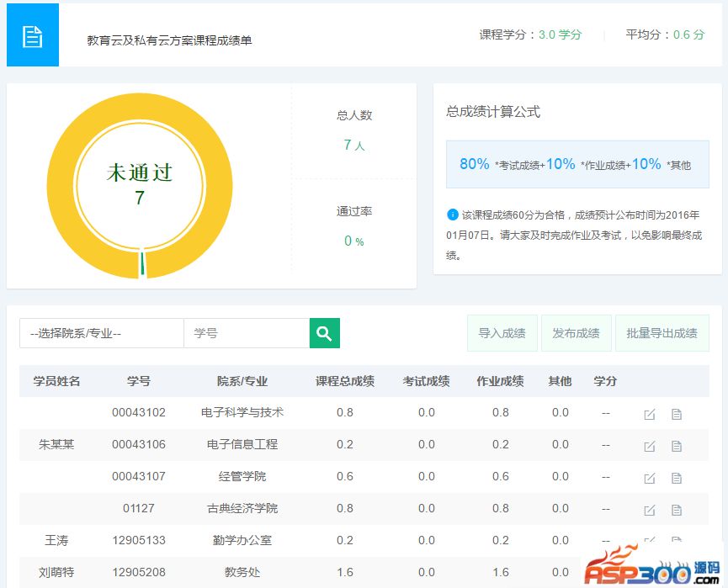This screenshot has width=728, height=588.
Task: Open the 选择院系/专业 dropdown
Action: click(101, 333)
